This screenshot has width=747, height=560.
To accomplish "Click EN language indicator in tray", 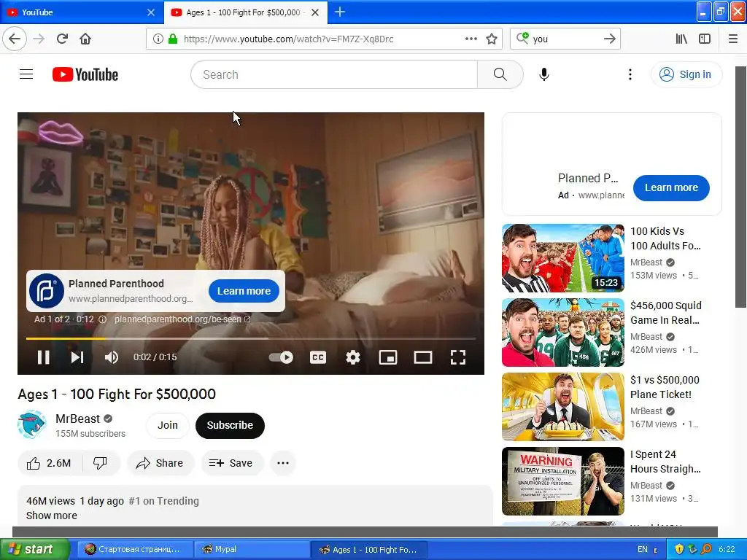I will pyautogui.click(x=643, y=549).
